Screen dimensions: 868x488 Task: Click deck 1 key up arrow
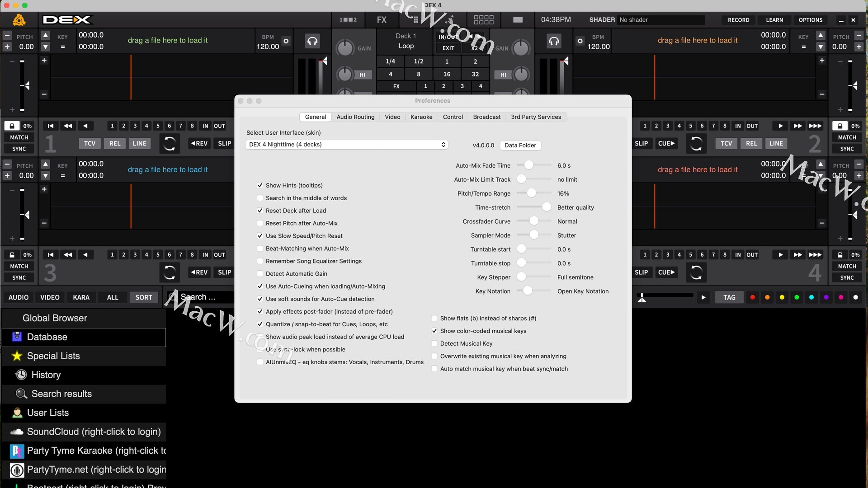[45, 35]
